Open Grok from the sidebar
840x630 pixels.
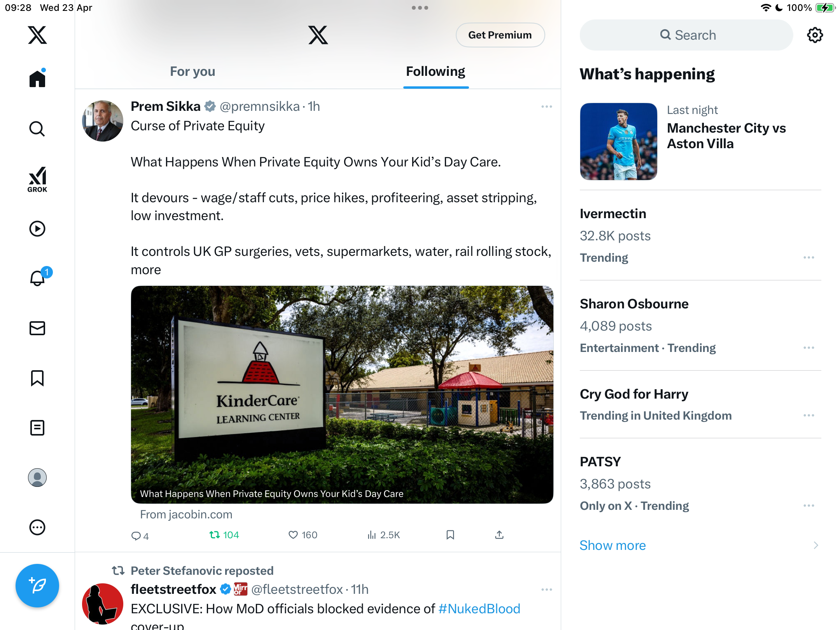tap(37, 180)
